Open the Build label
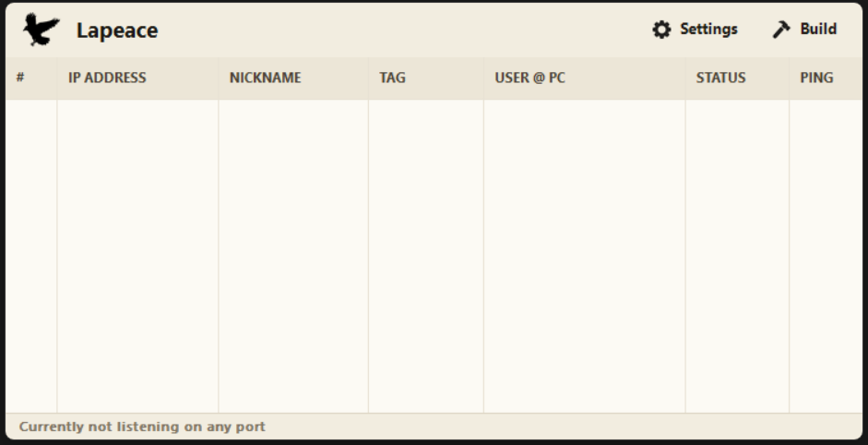This screenshot has height=445, width=868. point(818,29)
